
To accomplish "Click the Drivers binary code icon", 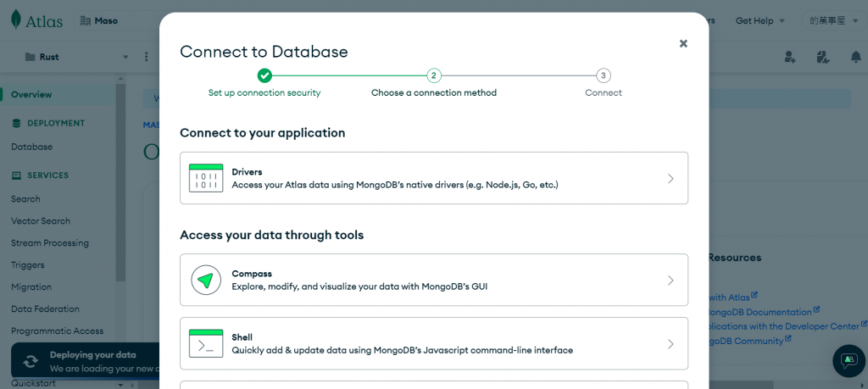I will pos(206,178).
